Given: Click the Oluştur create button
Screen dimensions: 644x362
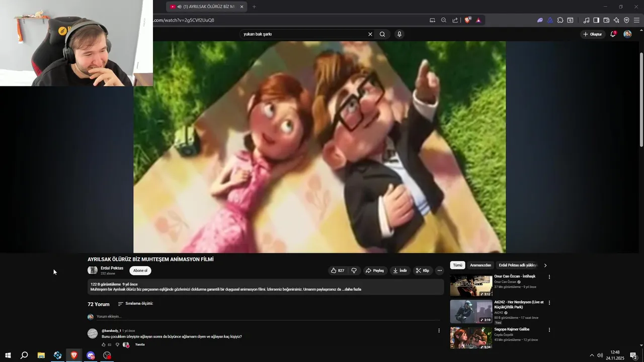Looking at the screenshot, I should click(x=593, y=34).
